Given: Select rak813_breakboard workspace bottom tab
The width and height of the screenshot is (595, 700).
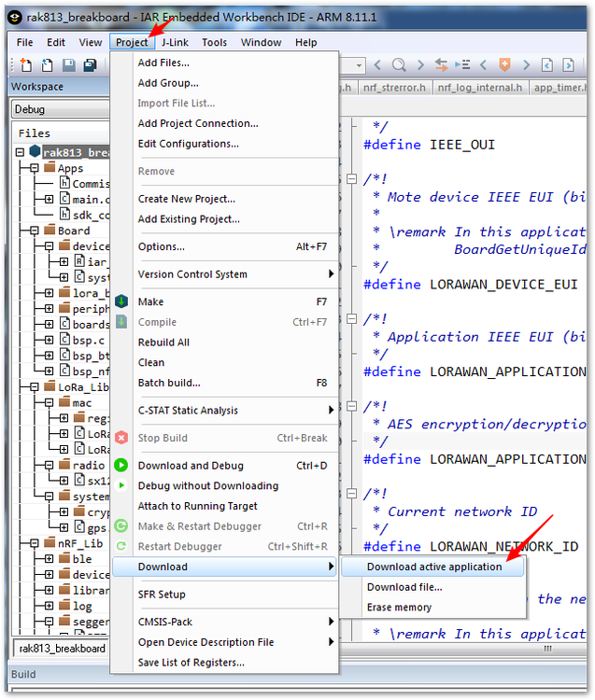Looking at the screenshot, I should coord(62,649).
